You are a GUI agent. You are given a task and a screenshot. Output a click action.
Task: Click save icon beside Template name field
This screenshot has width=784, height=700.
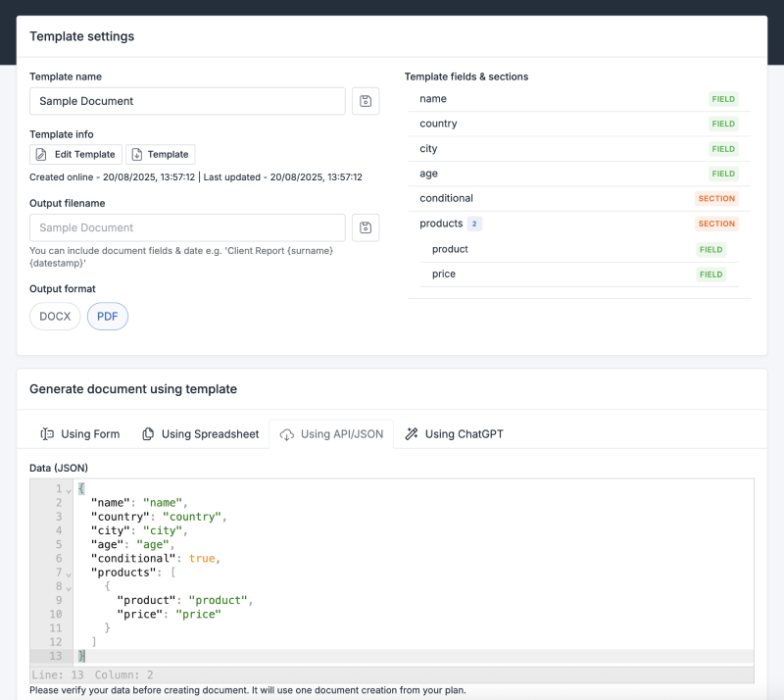click(x=366, y=101)
